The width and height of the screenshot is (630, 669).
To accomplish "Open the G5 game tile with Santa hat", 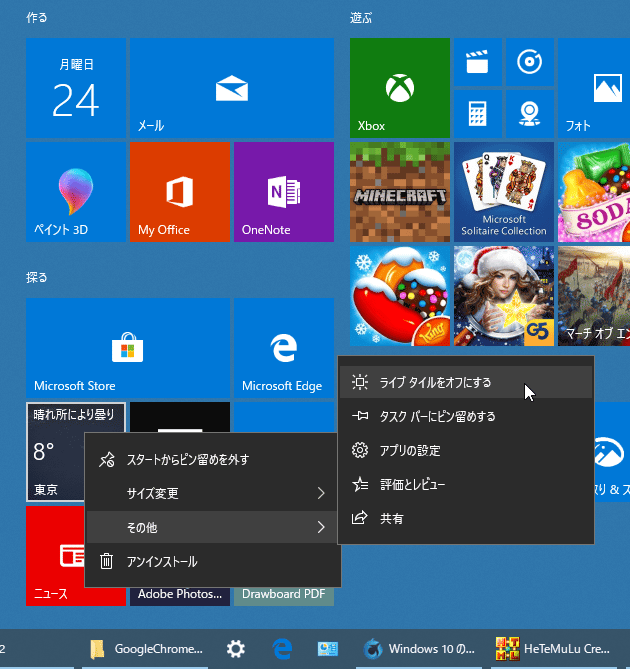I will [504, 296].
